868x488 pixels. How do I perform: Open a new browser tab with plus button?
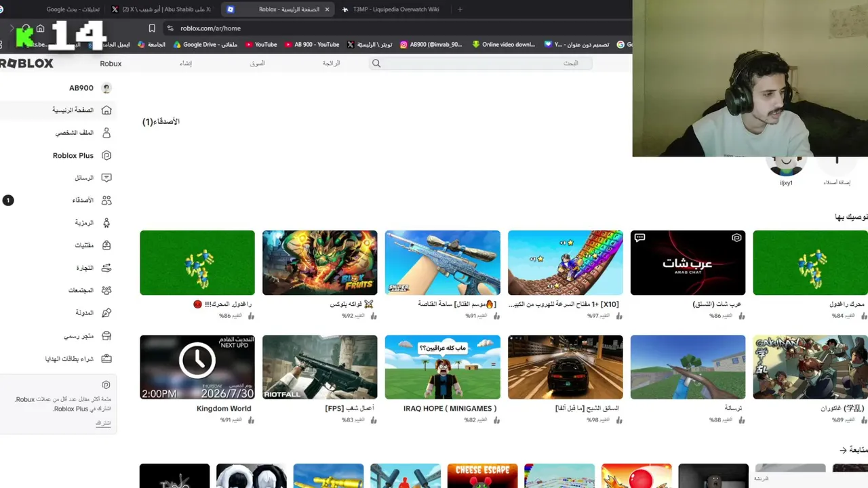pos(460,9)
